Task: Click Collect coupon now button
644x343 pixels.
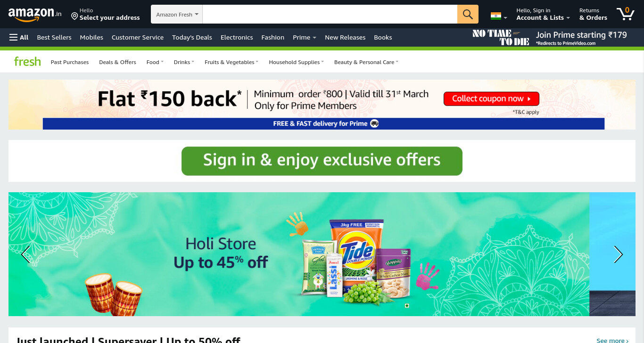Action: coord(491,98)
